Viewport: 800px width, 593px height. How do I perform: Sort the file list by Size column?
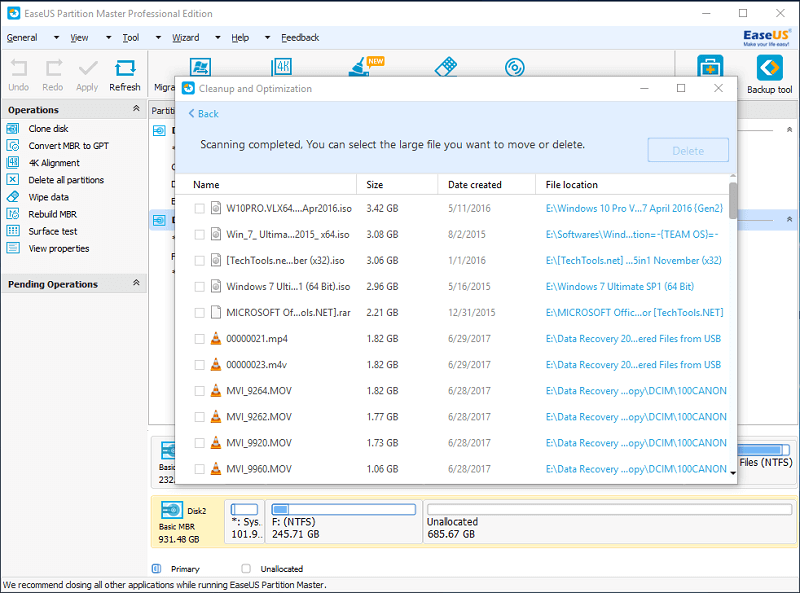tap(375, 185)
